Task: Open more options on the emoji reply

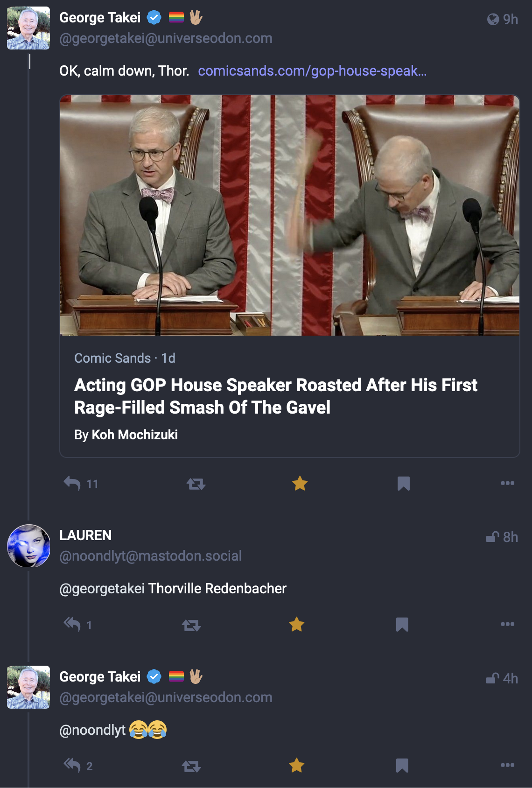Action: click(x=507, y=765)
